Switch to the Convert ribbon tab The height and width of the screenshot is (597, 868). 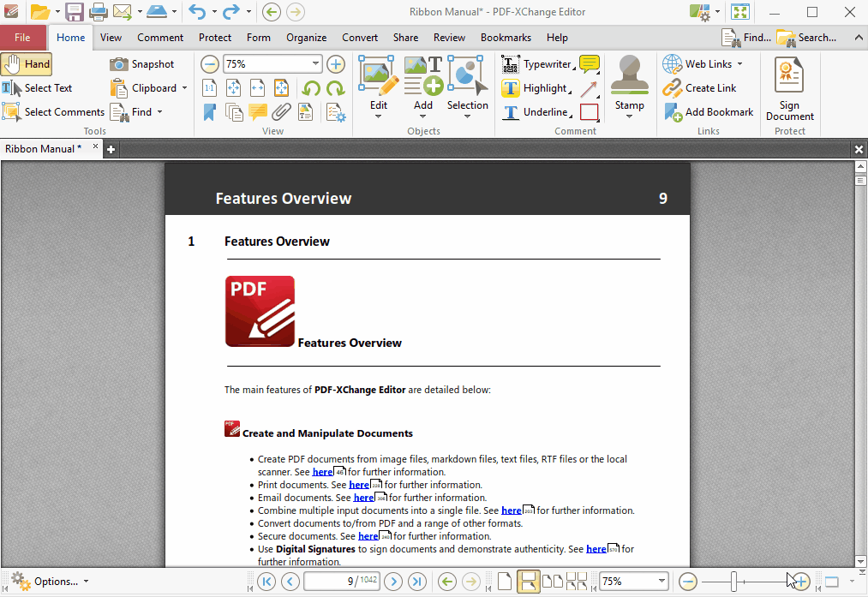(x=360, y=38)
